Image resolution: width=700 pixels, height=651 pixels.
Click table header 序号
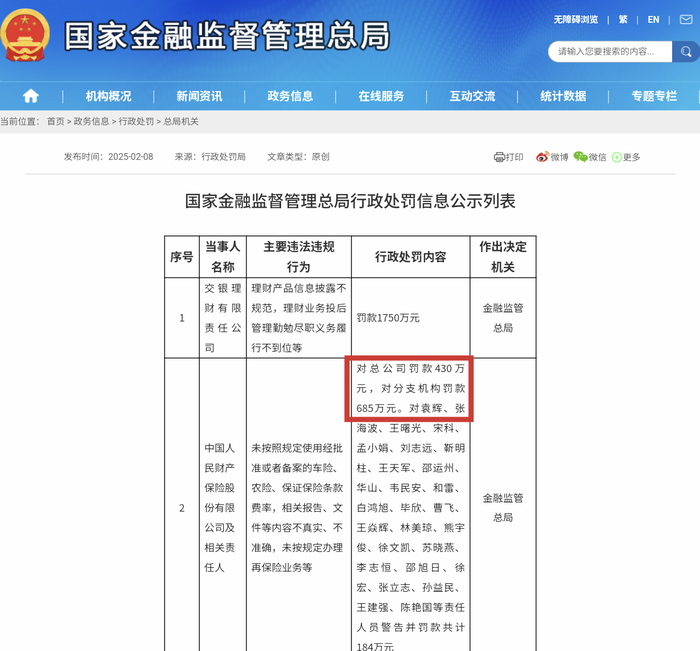pyautogui.click(x=182, y=257)
